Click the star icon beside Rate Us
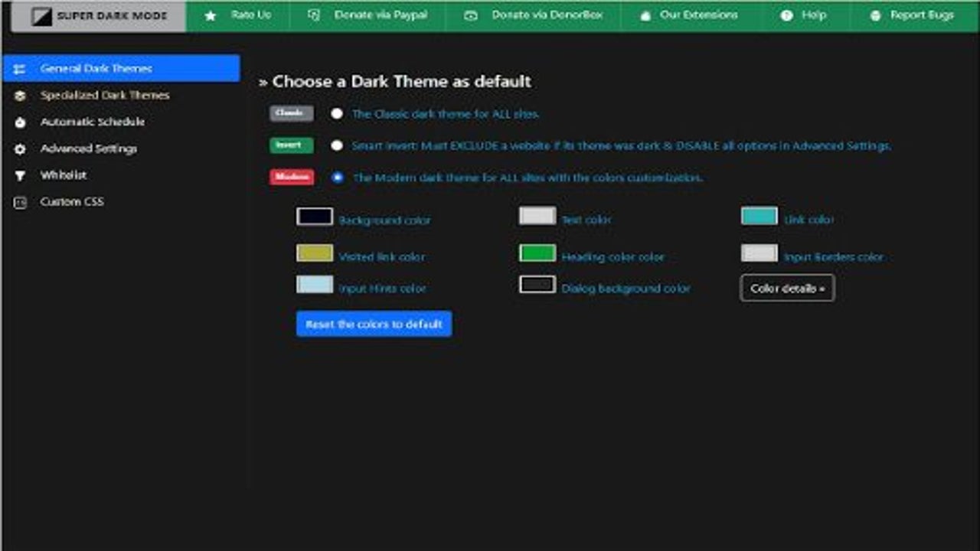The width and height of the screenshot is (980, 551). (x=211, y=15)
